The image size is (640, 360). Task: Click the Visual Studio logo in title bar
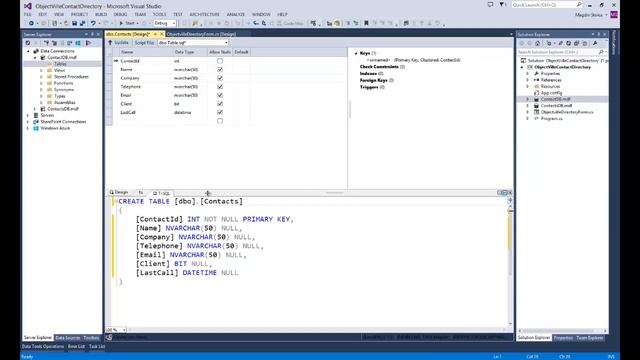coord(28,6)
